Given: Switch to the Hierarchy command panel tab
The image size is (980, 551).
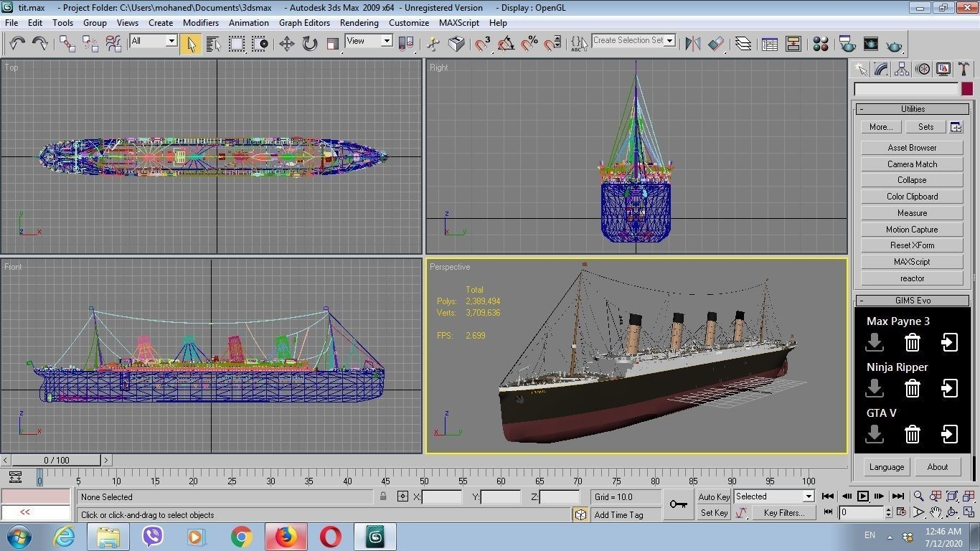Looking at the screenshot, I should (x=903, y=69).
